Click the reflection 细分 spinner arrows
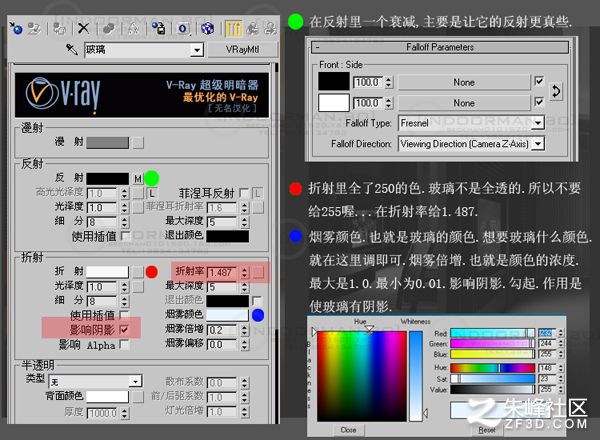 click(124, 222)
